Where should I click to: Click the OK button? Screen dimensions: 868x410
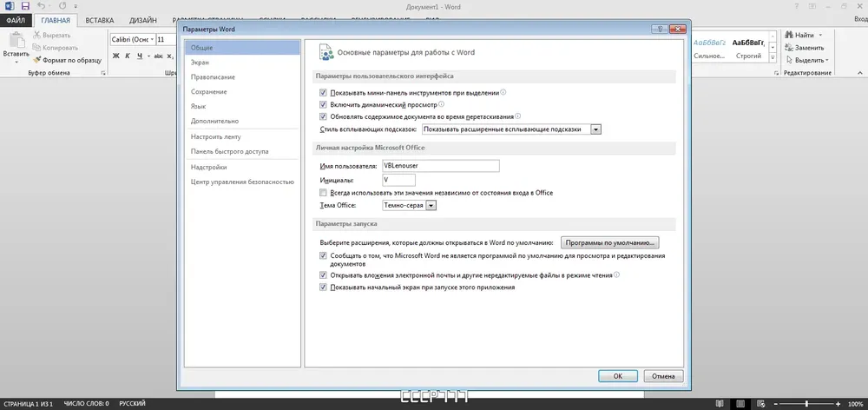pyautogui.click(x=618, y=376)
